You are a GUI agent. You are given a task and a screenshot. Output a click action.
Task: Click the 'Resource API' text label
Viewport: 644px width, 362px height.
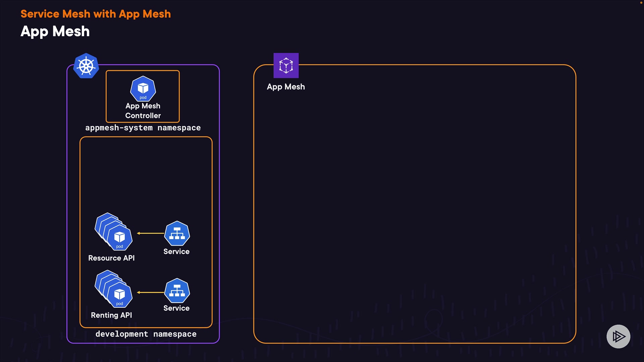point(111,258)
